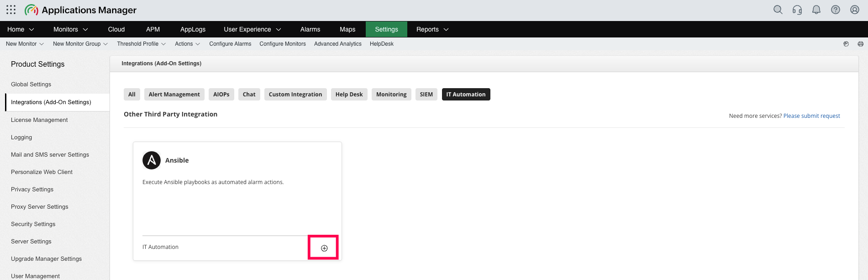
Task: Open Logging settings in sidebar
Action: (21, 137)
